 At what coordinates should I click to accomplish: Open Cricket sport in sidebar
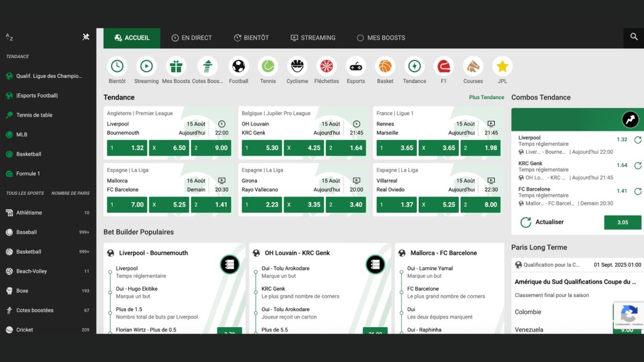[x=48, y=329]
